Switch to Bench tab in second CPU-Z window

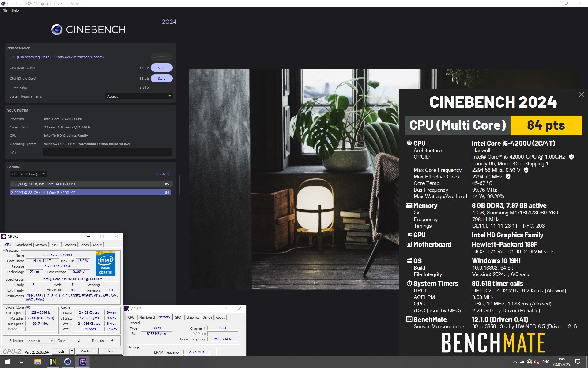tap(207, 317)
